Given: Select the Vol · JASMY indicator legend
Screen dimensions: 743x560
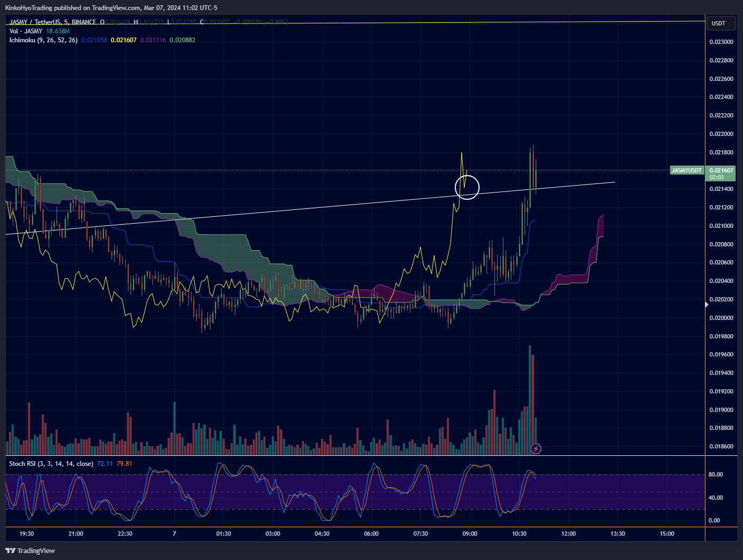Looking at the screenshot, I should click(26, 31).
